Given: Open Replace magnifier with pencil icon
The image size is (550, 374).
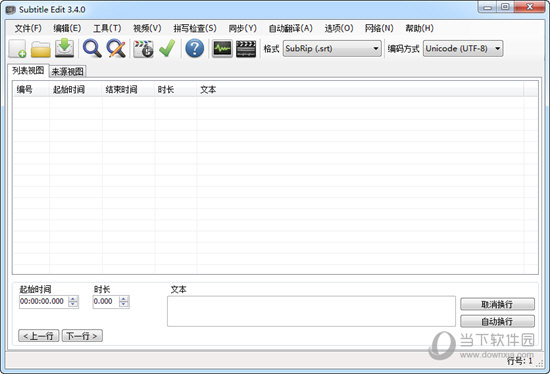Looking at the screenshot, I should click(116, 48).
